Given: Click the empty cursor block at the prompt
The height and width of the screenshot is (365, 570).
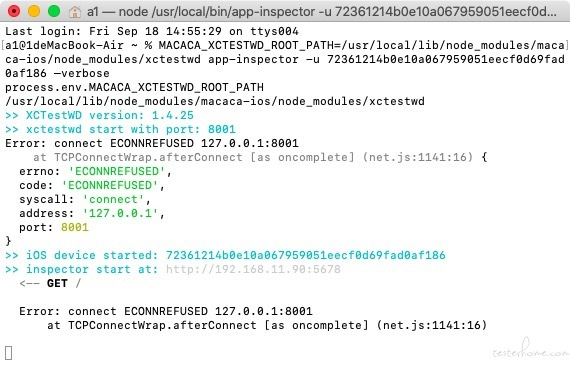Looking at the screenshot, I should pos(9,353).
